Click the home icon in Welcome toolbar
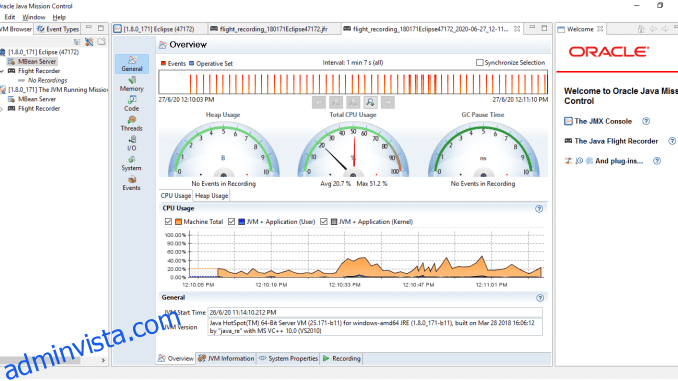The height and width of the screenshot is (381, 678). (641, 29)
